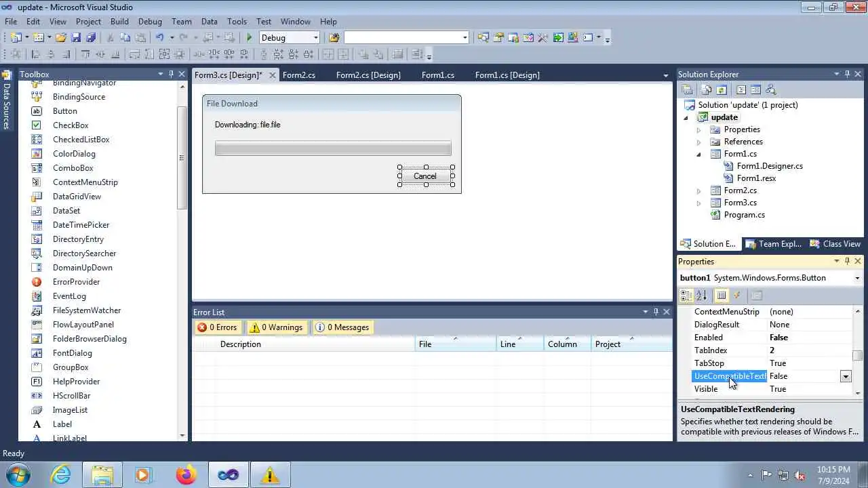Open the Debug configuration dropdown

[315, 38]
